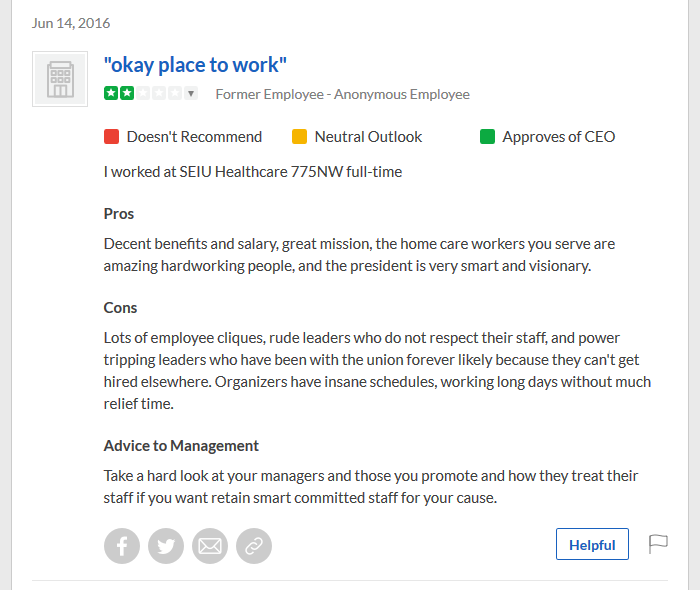The image size is (700, 590).
Task: Share review on Twitter
Action: (x=166, y=546)
